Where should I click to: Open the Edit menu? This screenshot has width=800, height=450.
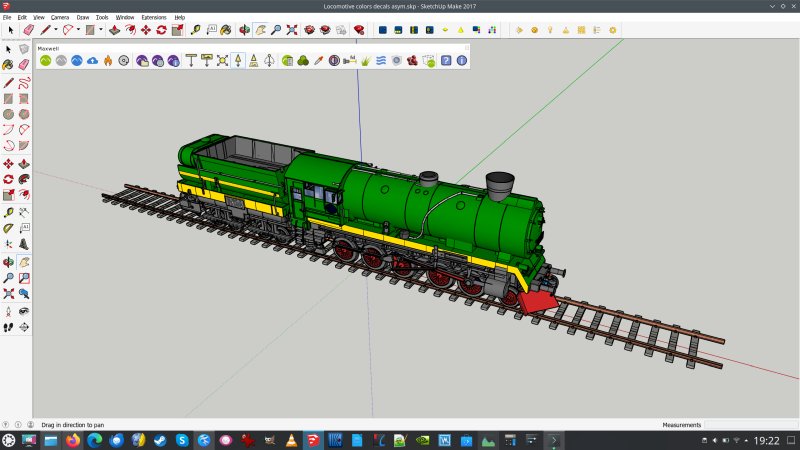point(22,17)
